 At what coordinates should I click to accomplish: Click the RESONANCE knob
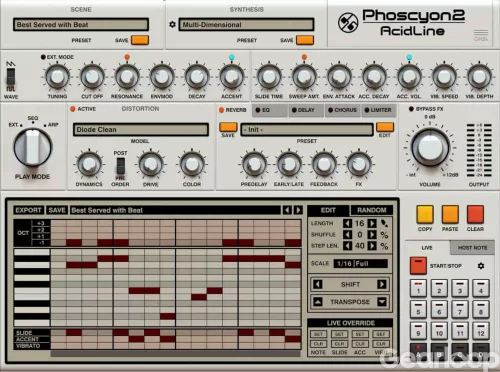click(x=127, y=77)
